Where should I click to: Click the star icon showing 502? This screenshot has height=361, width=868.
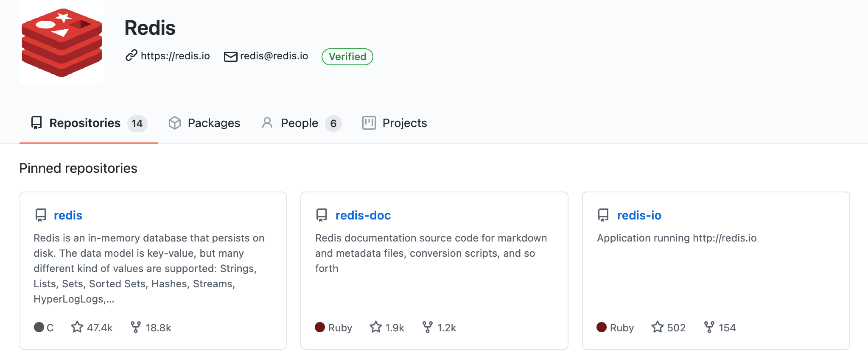point(658,327)
